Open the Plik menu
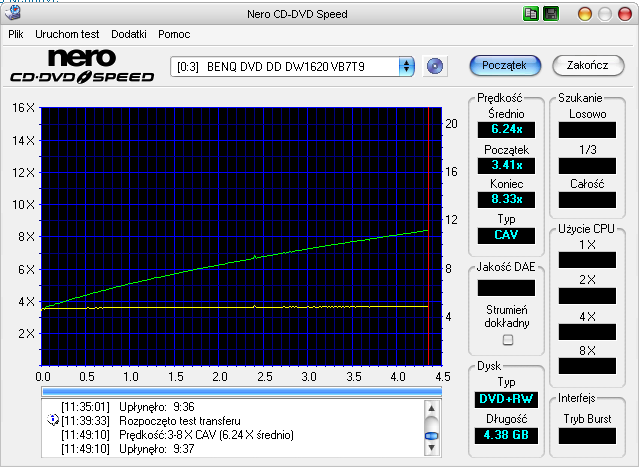 [15, 34]
